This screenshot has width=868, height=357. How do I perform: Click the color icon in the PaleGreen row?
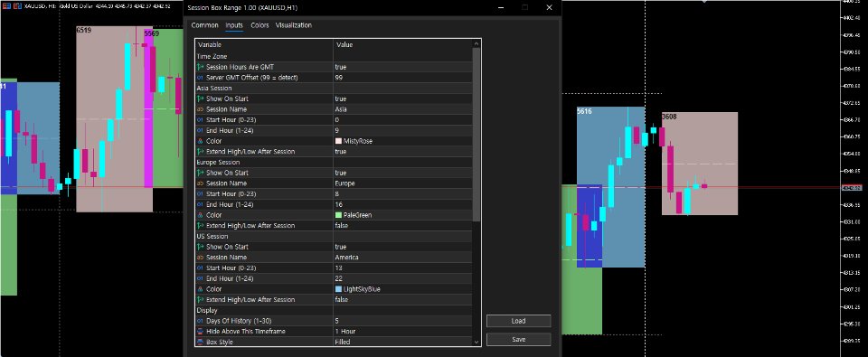(201, 215)
